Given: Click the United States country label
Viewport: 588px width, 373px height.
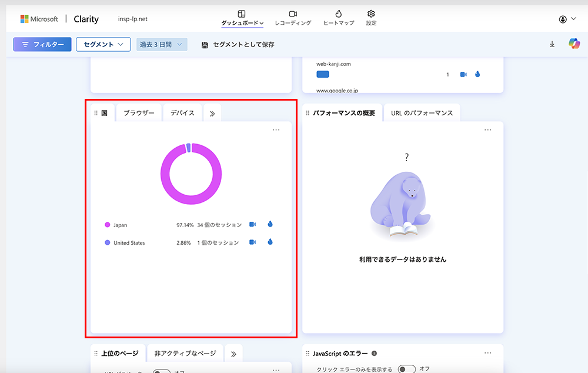Looking at the screenshot, I should click(x=129, y=243).
